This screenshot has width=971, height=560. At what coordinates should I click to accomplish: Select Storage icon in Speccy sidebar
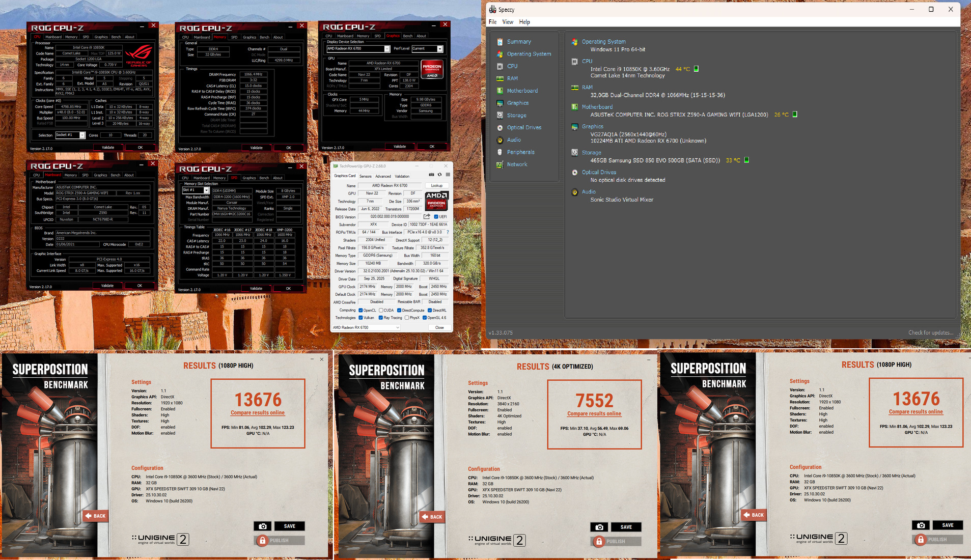(x=500, y=115)
